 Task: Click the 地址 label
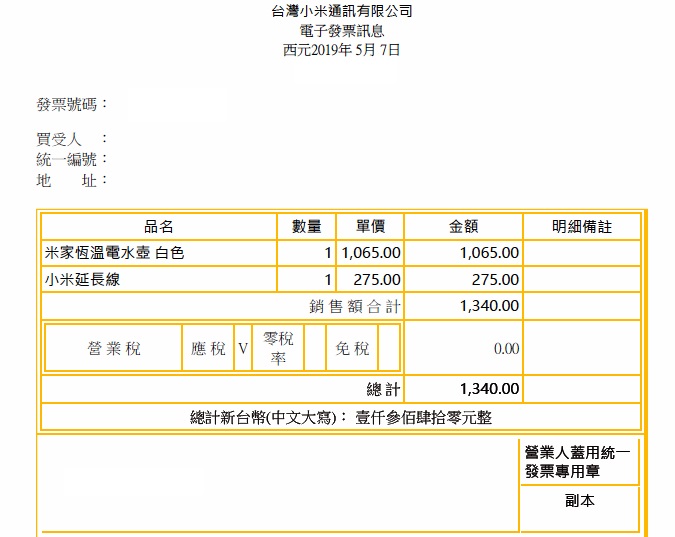(x=71, y=180)
